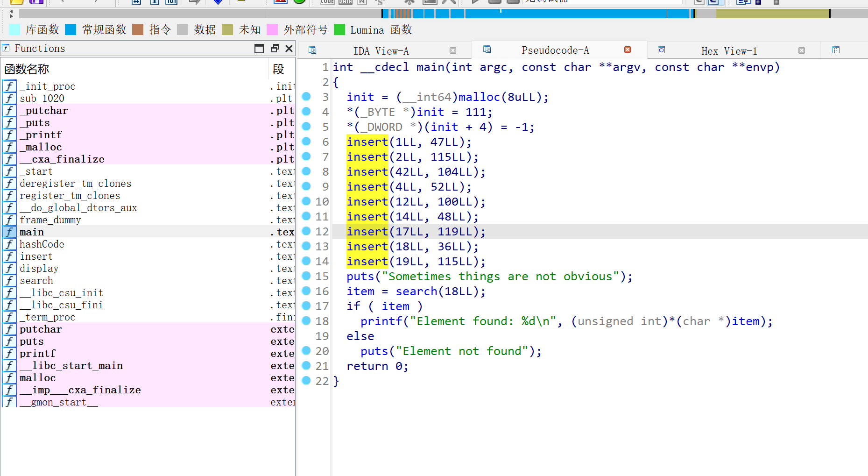Open the IDA View-A tab
The height and width of the screenshot is (476, 868).
381,51
